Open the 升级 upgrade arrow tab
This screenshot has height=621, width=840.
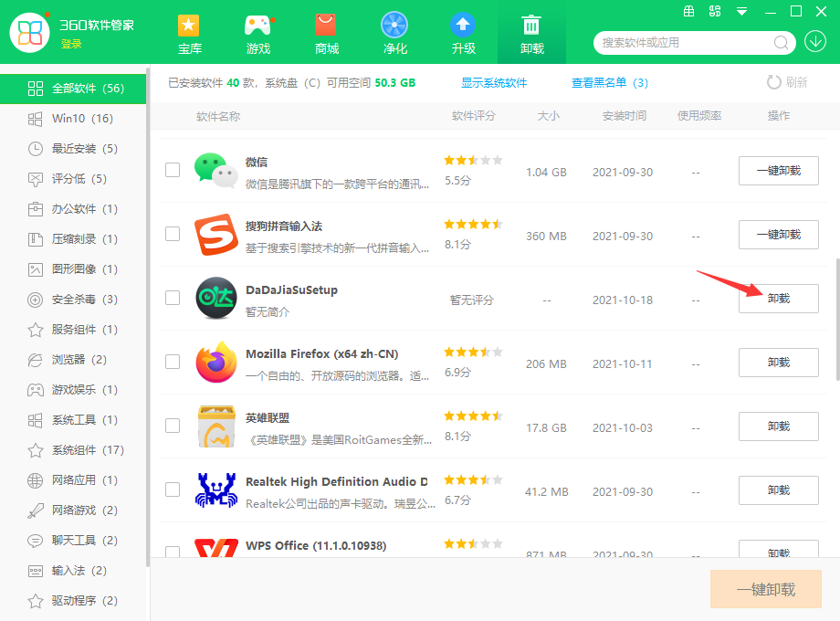(x=464, y=34)
